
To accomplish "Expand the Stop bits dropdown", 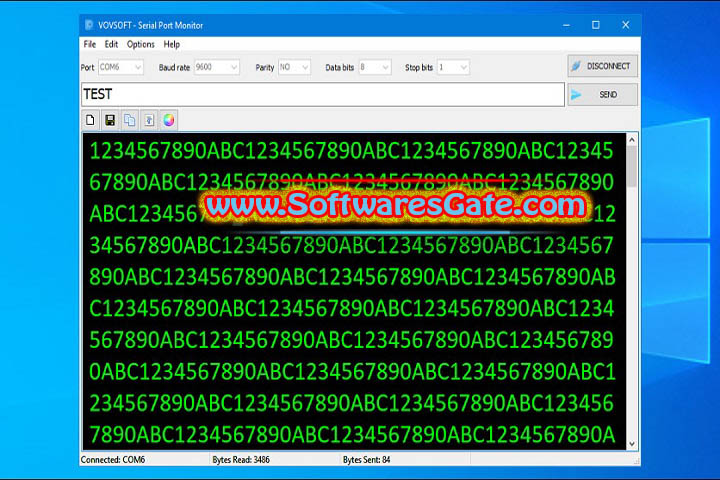I will (x=453, y=67).
